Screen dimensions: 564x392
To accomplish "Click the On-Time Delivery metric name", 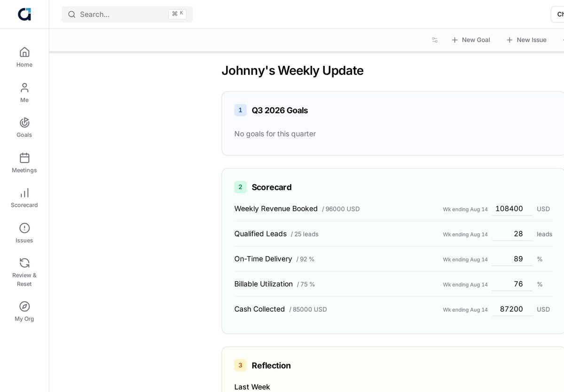I will point(263,259).
